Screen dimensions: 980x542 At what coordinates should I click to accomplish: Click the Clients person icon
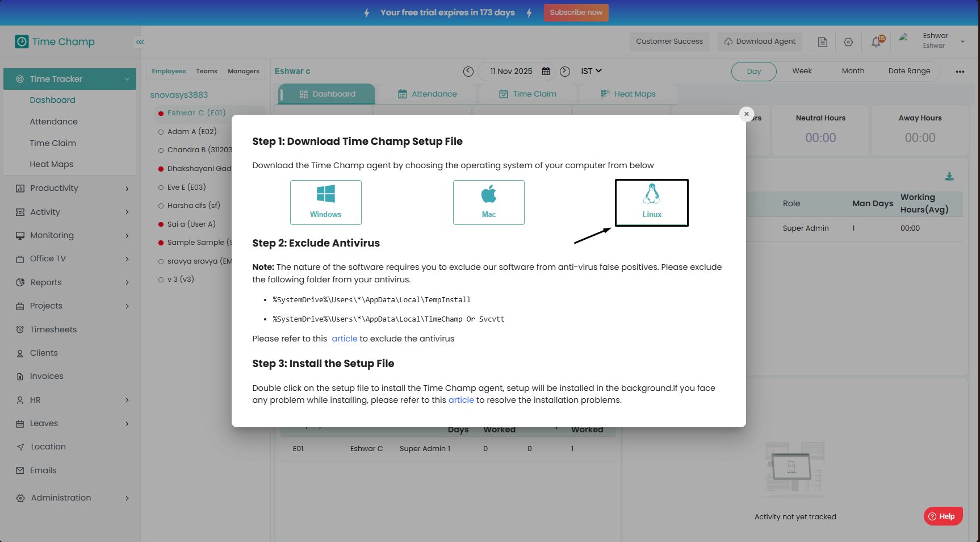20,353
